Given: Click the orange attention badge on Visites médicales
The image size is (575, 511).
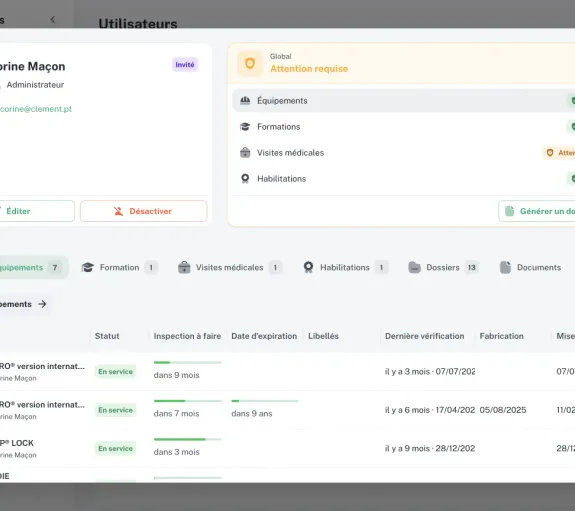Looking at the screenshot, I should point(559,153).
